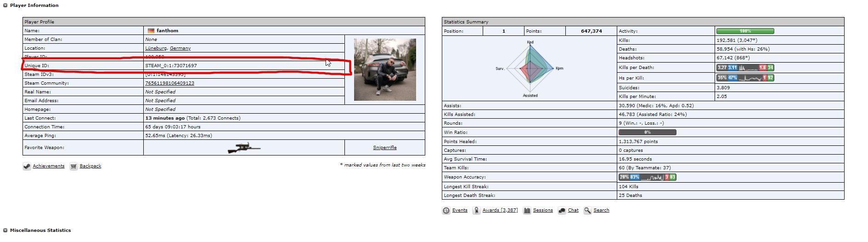Image resolution: width=868 pixels, height=242 pixels.
Task: Click the Chat icon
Action: [x=562, y=211]
